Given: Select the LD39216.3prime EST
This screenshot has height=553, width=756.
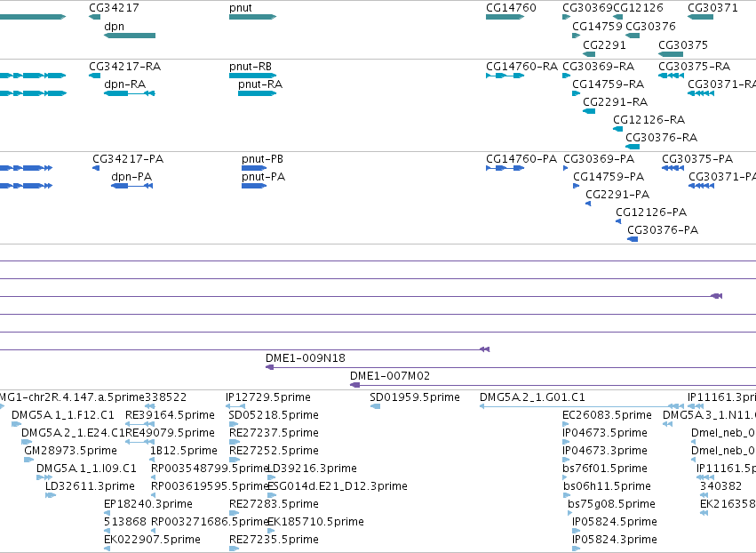Looking at the screenshot, I should pos(271,477).
